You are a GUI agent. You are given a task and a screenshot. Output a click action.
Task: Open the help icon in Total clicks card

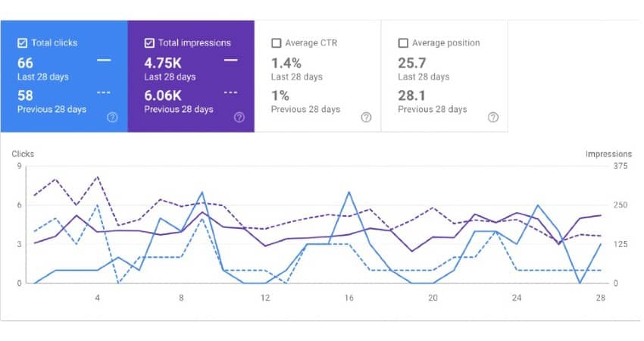112,117
